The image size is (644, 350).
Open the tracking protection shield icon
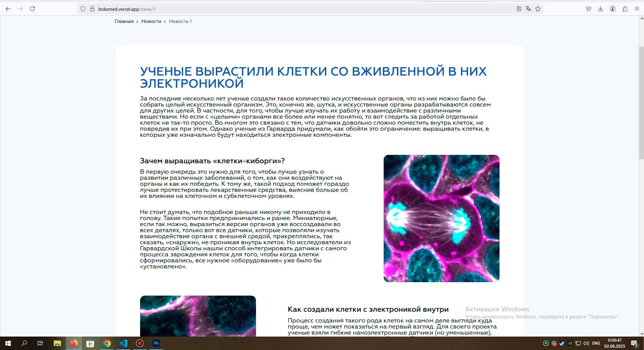tap(83, 9)
